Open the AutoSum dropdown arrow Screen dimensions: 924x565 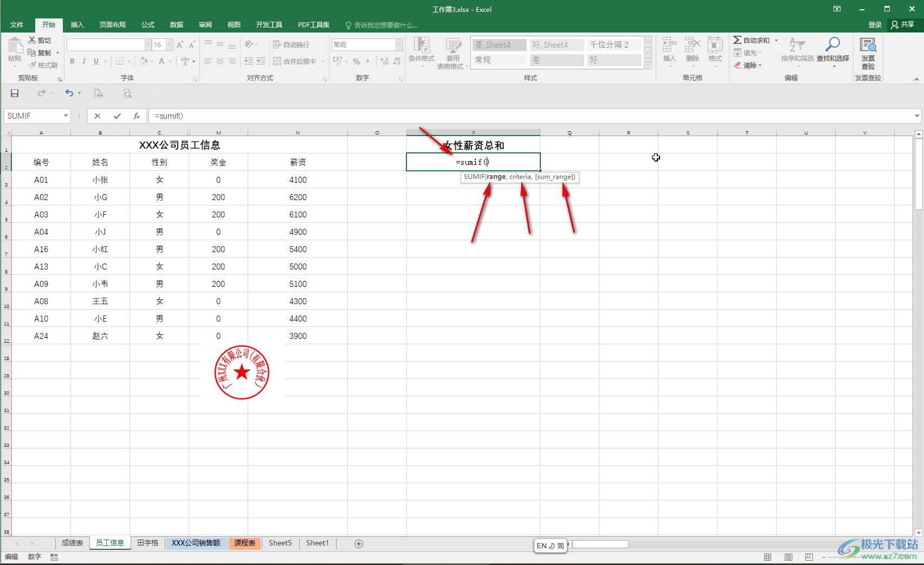click(x=776, y=40)
